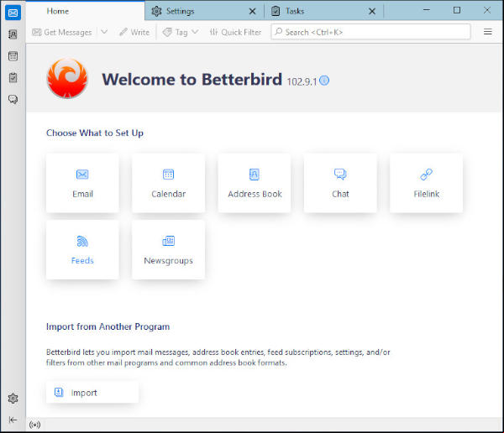Click the Import from Another Program heading

coord(108,326)
